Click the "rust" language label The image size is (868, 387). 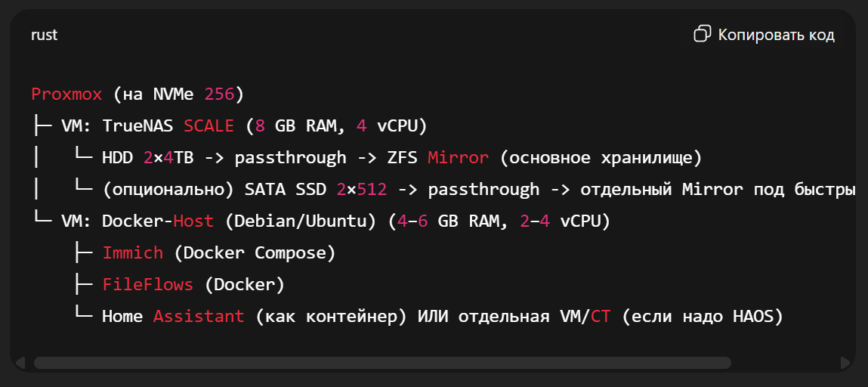pyautogui.click(x=44, y=36)
